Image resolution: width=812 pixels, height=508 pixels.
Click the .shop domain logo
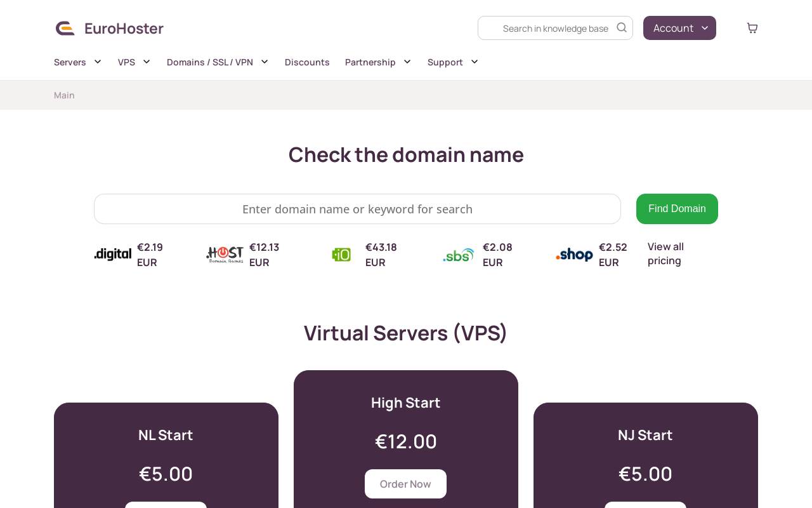coord(574,255)
